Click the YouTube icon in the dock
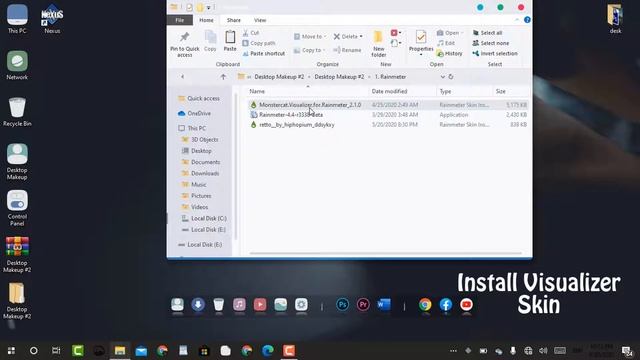 point(466,304)
